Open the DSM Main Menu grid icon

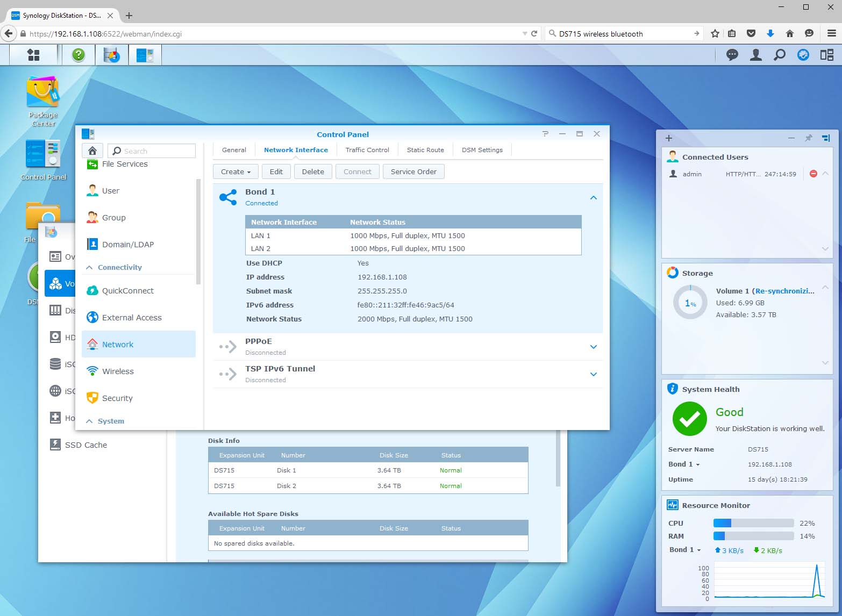click(x=33, y=54)
